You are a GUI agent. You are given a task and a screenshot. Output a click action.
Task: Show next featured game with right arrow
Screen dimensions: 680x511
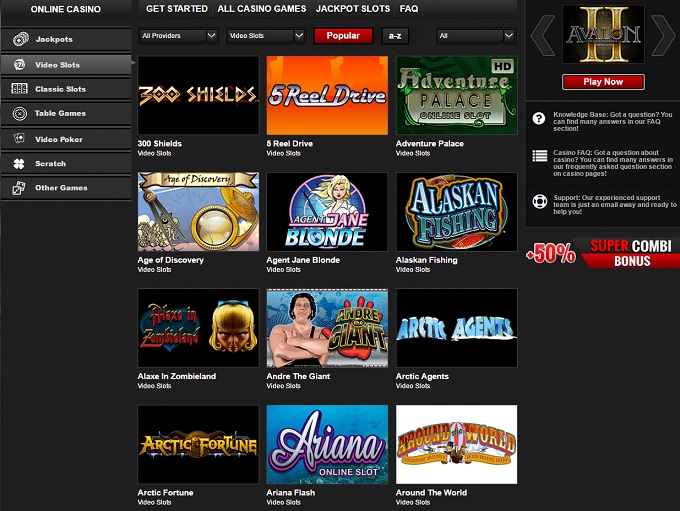(663, 36)
